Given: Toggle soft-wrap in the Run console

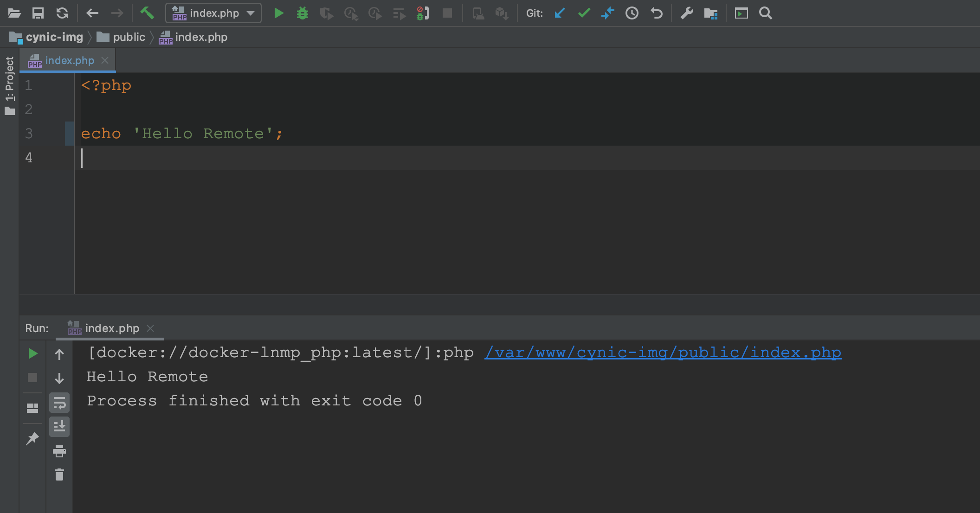Looking at the screenshot, I should pyautogui.click(x=59, y=403).
